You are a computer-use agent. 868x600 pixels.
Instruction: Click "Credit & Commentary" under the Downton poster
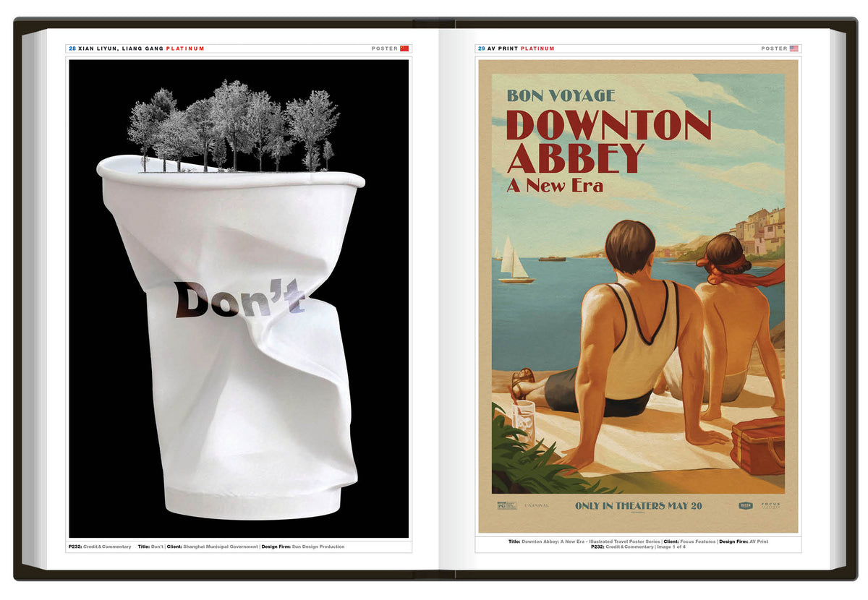630,547
